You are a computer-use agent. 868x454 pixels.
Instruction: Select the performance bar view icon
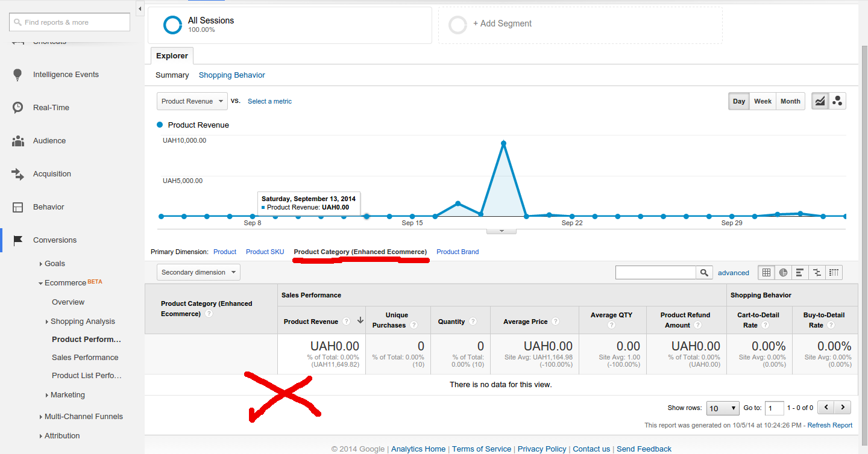click(x=800, y=272)
